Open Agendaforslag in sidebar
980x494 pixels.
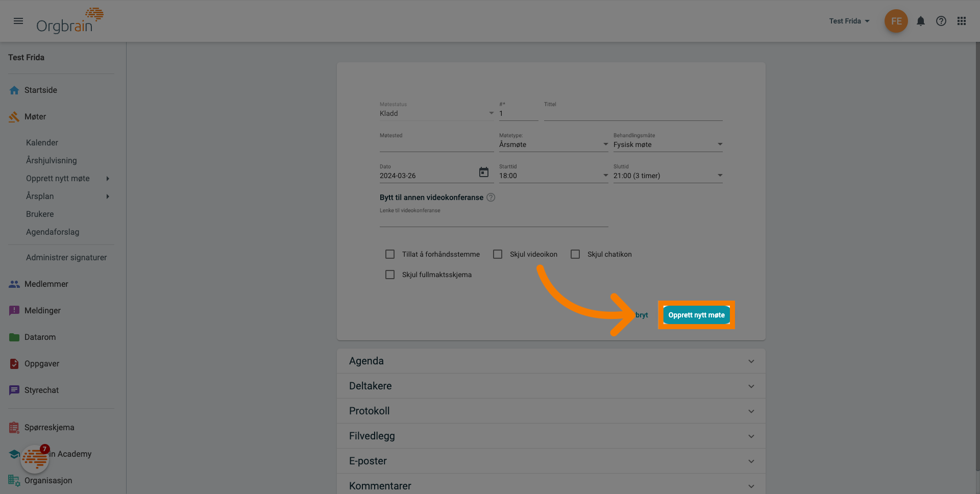click(53, 232)
